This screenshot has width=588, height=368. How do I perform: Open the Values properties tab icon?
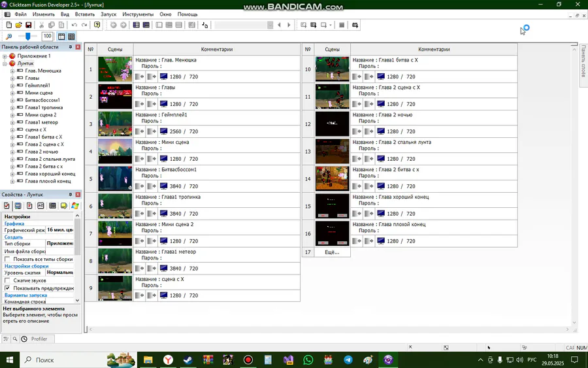pos(41,205)
